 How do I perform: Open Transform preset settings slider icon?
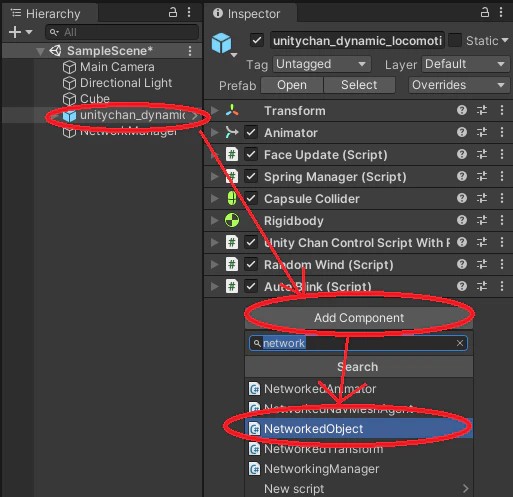(x=482, y=110)
